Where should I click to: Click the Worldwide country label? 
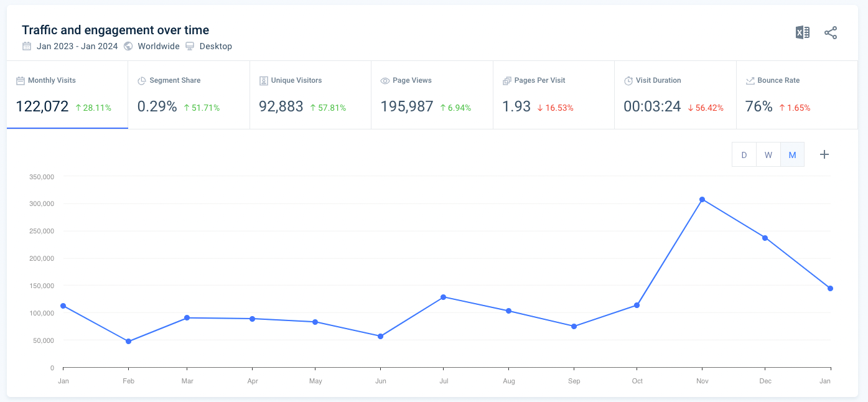point(159,46)
